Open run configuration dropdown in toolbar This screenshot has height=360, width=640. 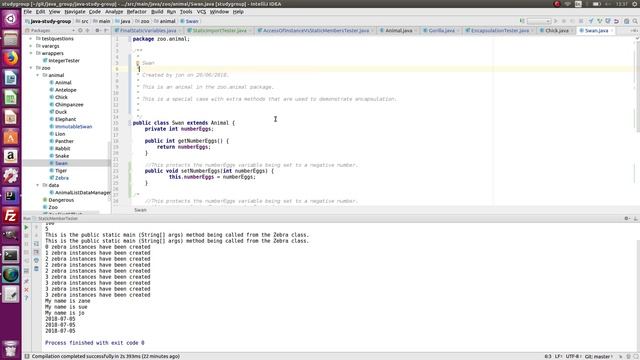click(539, 21)
